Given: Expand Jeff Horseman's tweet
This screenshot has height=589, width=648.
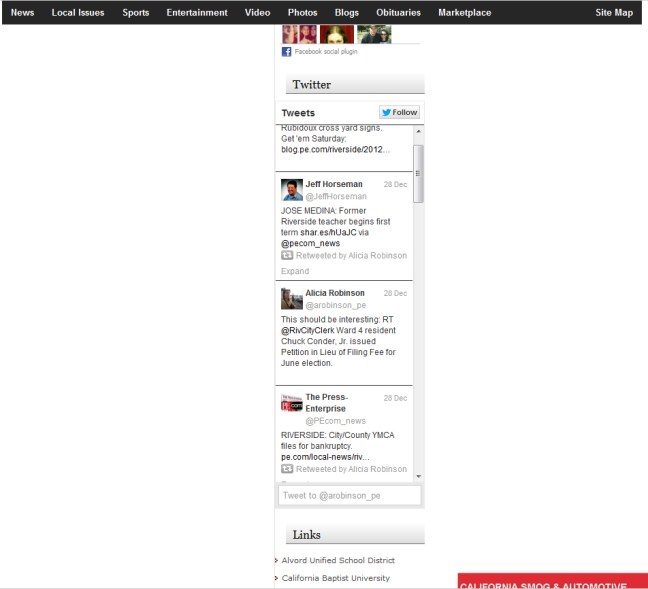Looking at the screenshot, I should pos(295,271).
